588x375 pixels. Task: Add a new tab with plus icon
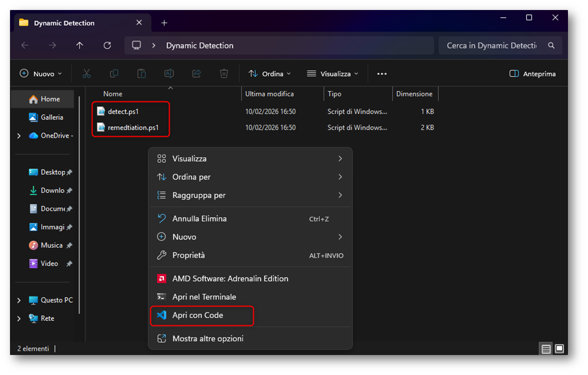[164, 23]
